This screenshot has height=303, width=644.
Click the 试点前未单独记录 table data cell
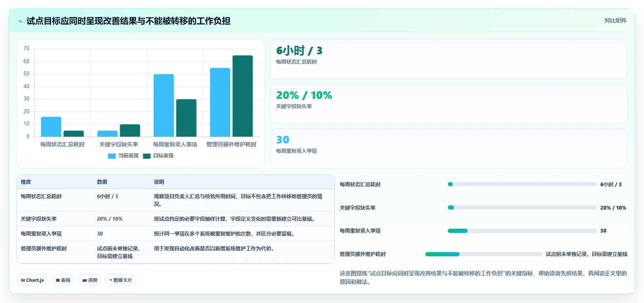119,252
